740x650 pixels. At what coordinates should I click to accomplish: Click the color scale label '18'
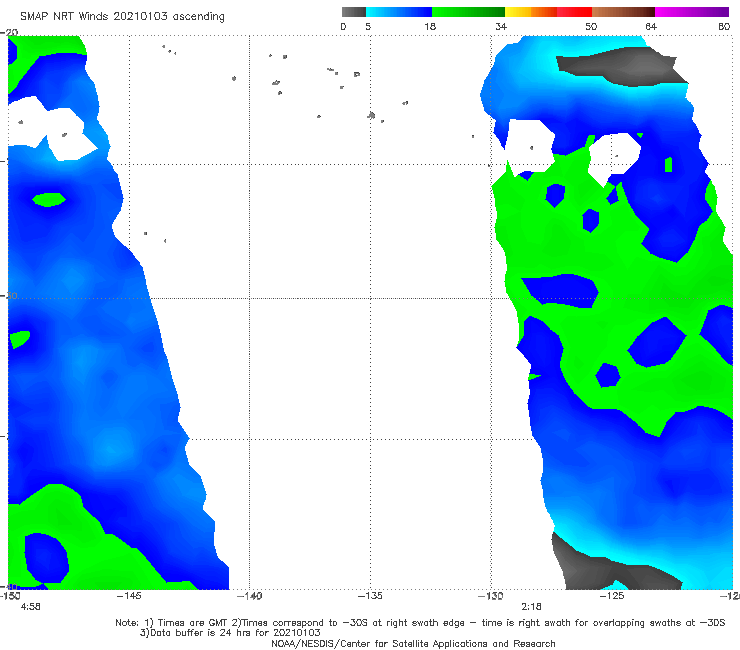(430, 26)
